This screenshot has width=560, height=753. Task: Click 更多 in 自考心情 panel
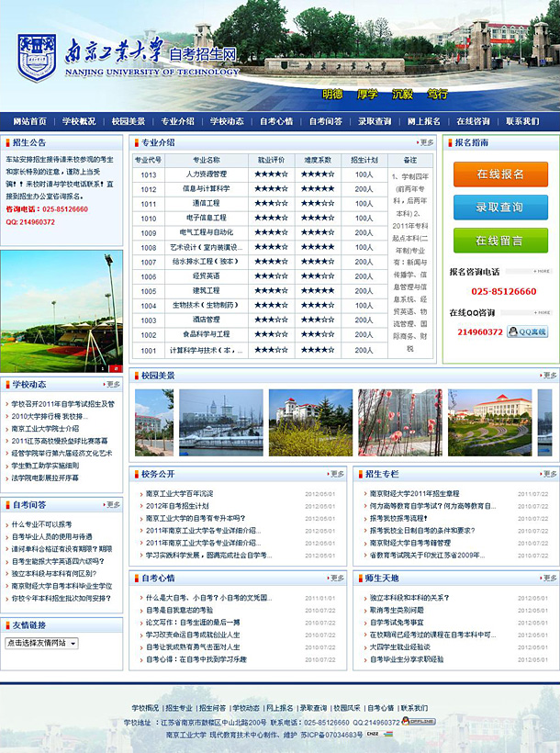336,579
